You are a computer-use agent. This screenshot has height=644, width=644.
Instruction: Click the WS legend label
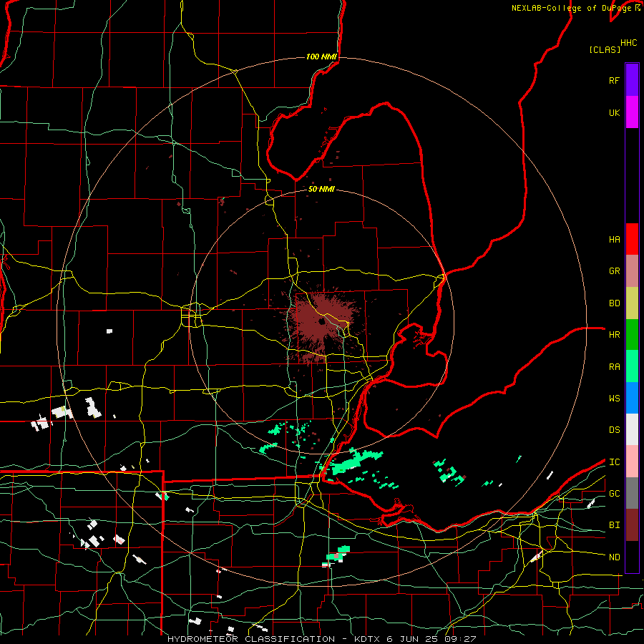coord(614,399)
